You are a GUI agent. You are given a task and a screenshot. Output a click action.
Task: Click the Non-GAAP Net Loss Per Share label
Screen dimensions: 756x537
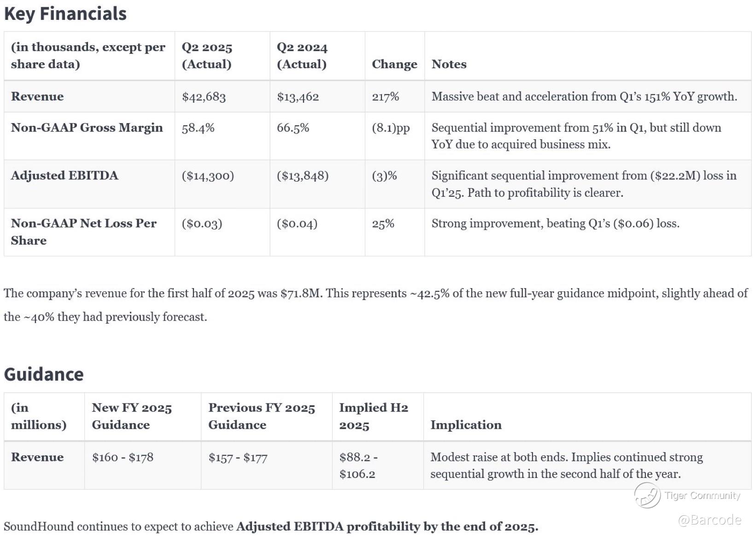coord(83,231)
